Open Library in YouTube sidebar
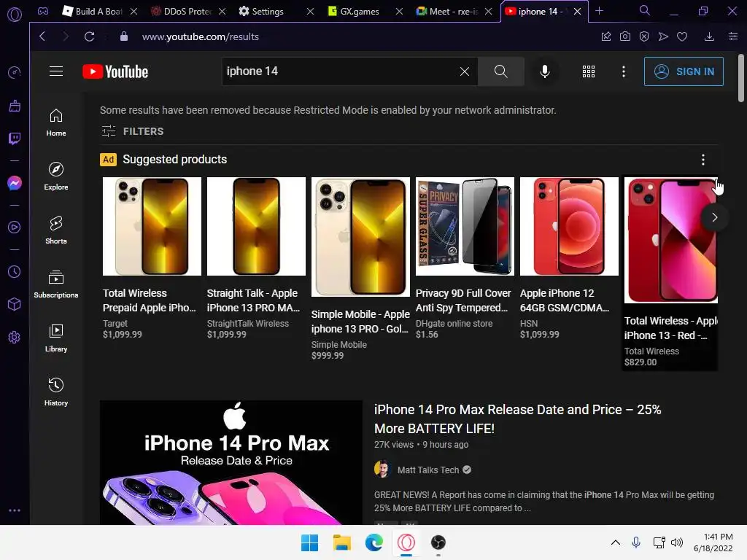Screen dimensions: 747x560 (x=56, y=338)
